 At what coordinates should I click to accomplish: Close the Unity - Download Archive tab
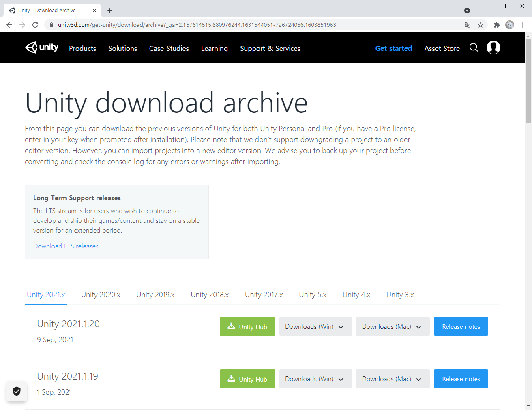tap(94, 11)
